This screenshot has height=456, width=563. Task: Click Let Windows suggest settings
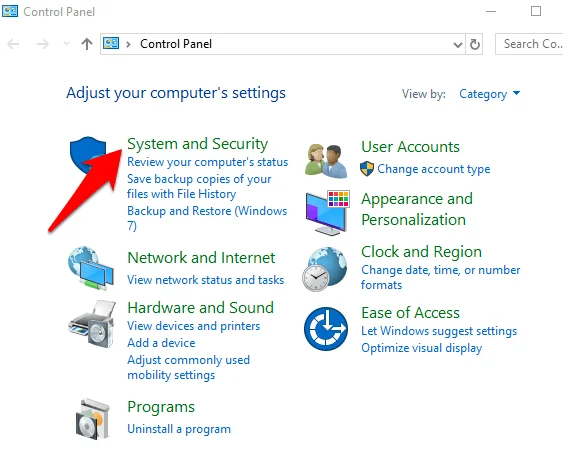tap(439, 331)
